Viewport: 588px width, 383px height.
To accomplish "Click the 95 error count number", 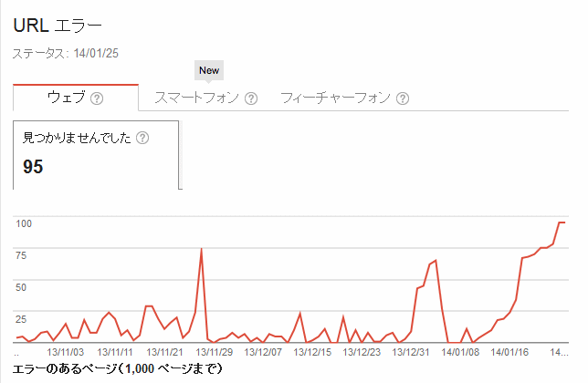I will pyautogui.click(x=33, y=167).
